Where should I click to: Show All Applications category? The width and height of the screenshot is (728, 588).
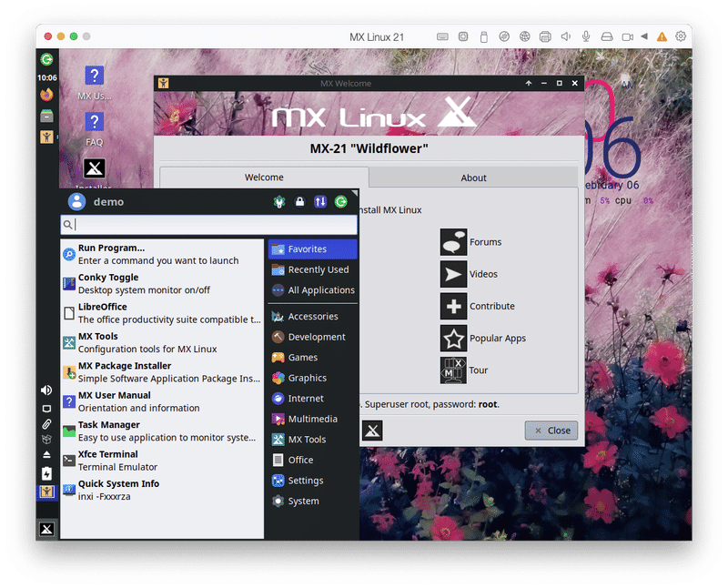tap(312, 289)
